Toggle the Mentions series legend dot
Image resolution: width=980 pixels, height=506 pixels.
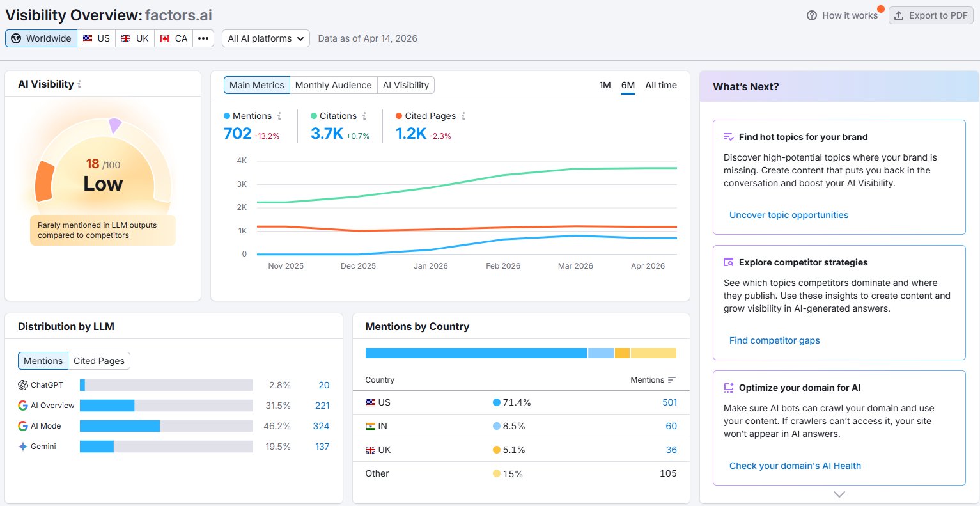tap(227, 116)
